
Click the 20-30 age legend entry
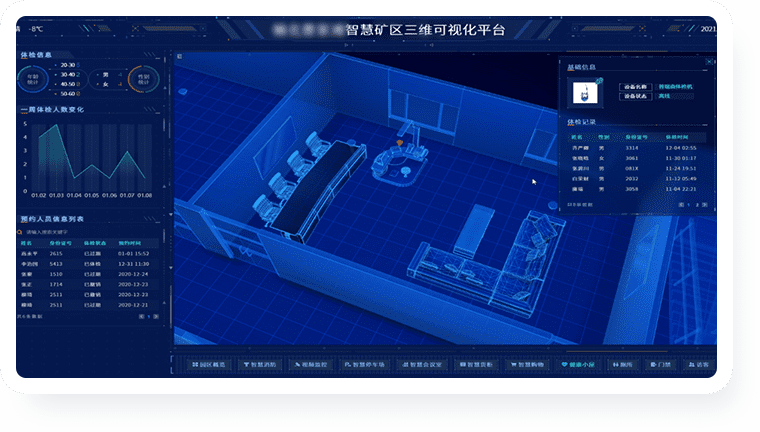pos(67,65)
